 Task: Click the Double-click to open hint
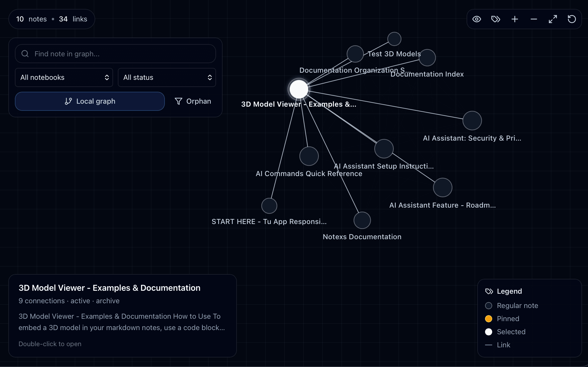click(50, 344)
